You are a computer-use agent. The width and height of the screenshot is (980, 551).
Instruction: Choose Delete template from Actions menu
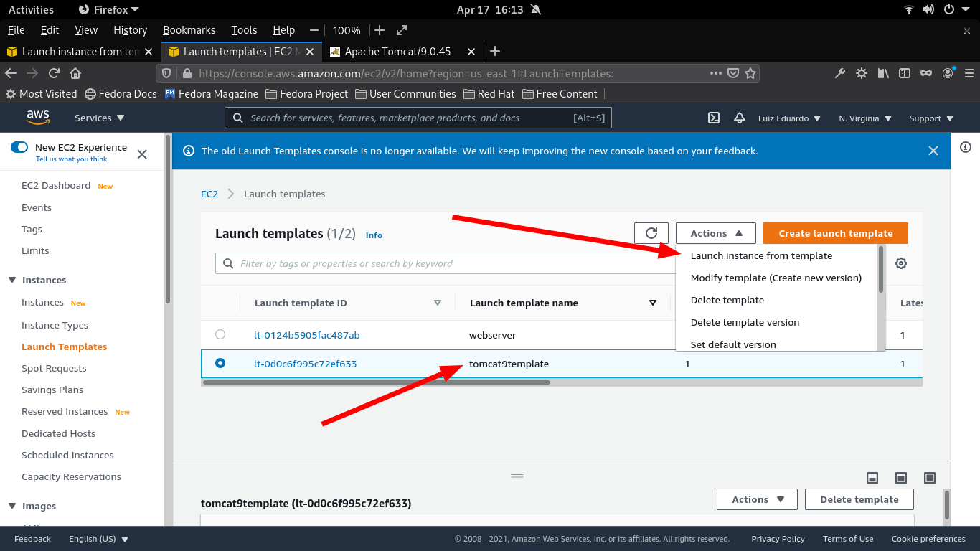[x=727, y=300]
